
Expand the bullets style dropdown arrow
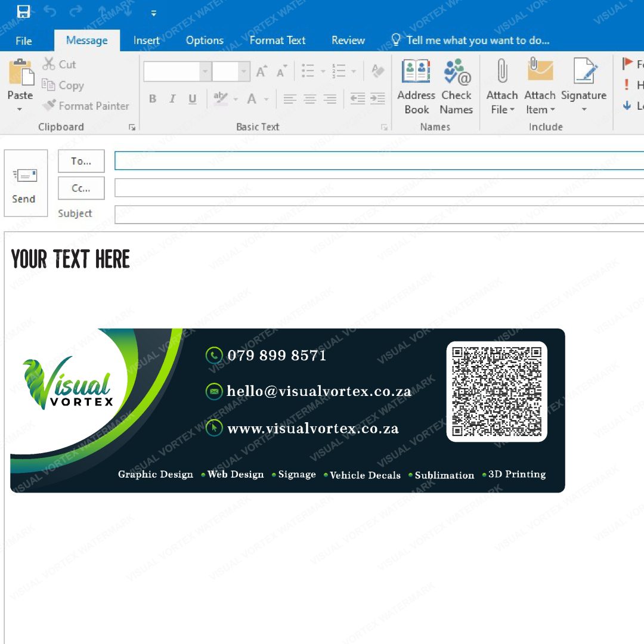pyautogui.click(x=323, y=71)
